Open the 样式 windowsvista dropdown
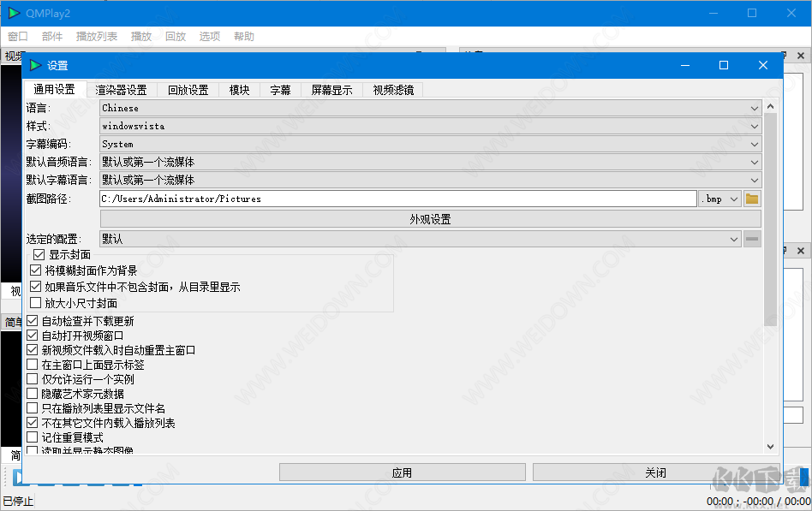Screen dimensions: 812x511 [x=753, y=126]
